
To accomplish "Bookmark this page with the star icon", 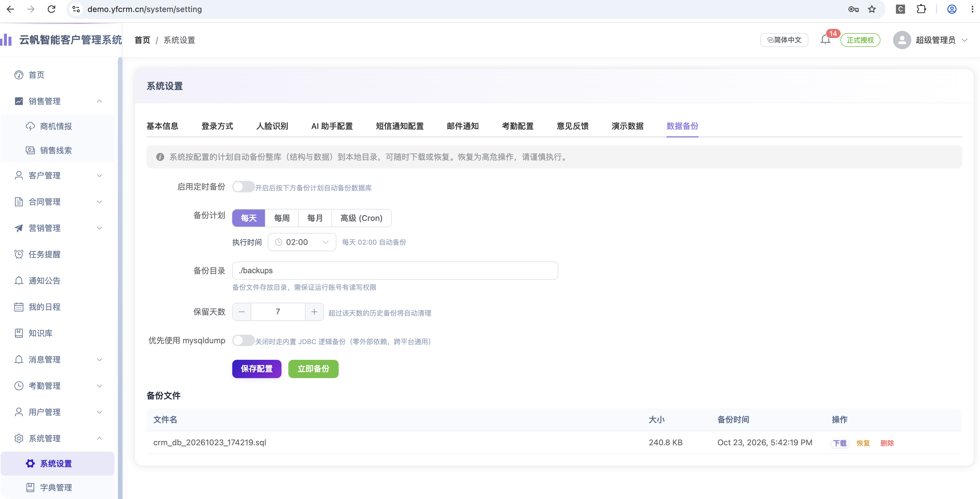I will (x=872, y=9).
